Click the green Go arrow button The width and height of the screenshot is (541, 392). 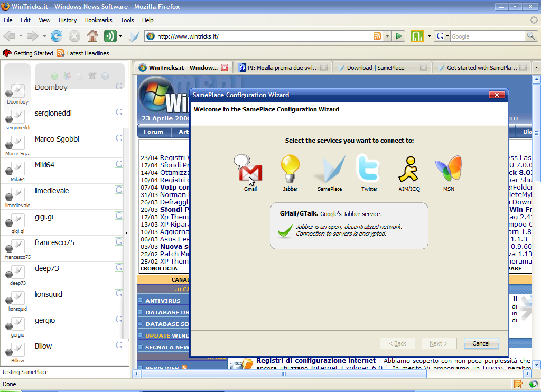click(399, 36)
